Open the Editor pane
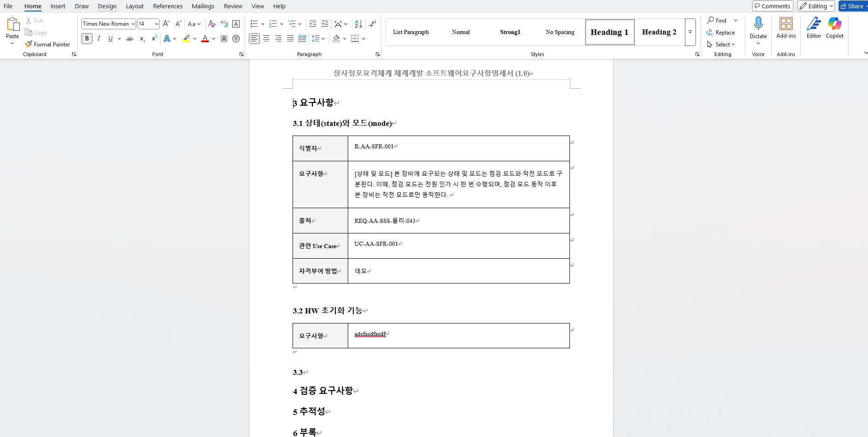868x437 pixels. 813,28
